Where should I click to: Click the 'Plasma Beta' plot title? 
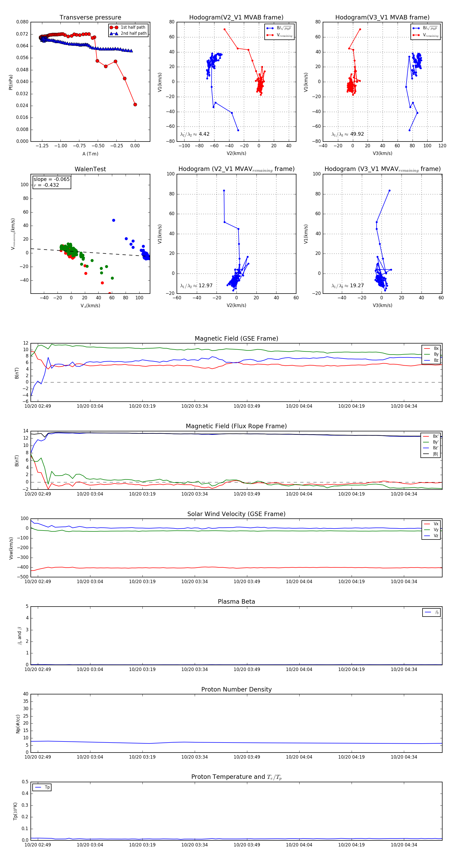(x=236, y=602)
